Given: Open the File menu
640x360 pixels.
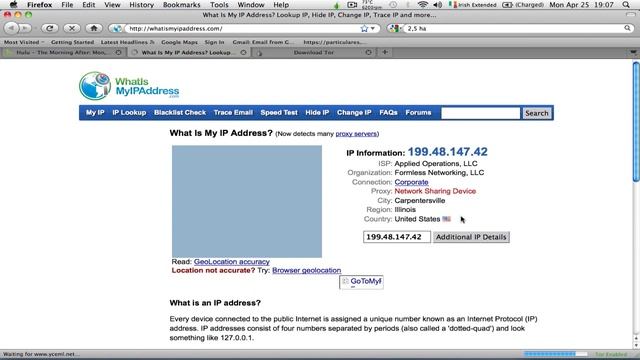Looking at the screenshot, I should (67, 5).
